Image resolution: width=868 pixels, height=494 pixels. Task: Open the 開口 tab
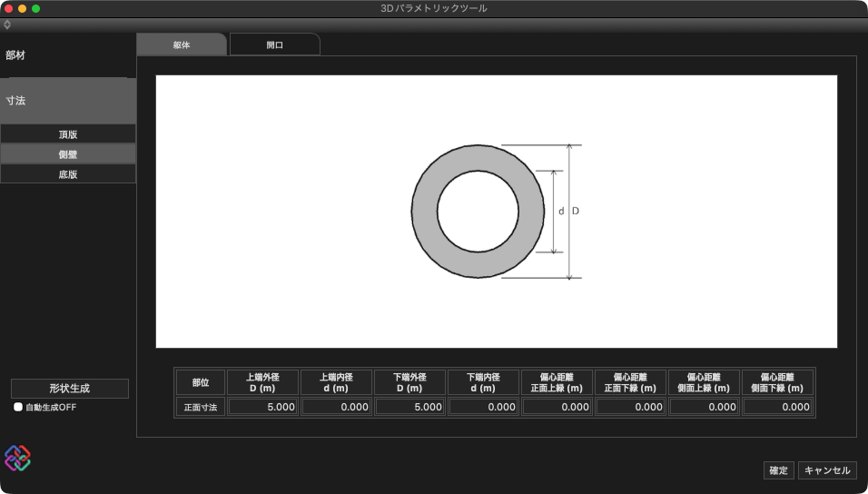pyautogui.click(x=274, y=44)
